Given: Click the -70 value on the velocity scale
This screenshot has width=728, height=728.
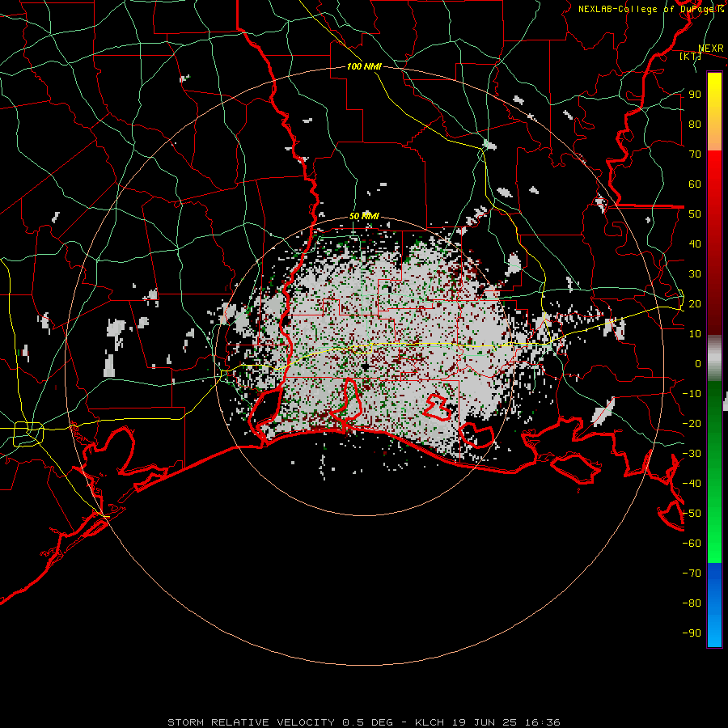Looking at the screenshot, I should [x=692, y=574].
